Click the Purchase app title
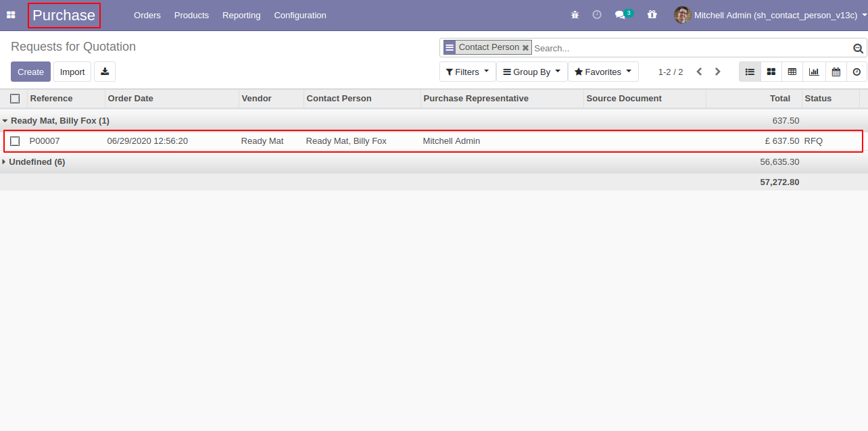 pos(64,15)
